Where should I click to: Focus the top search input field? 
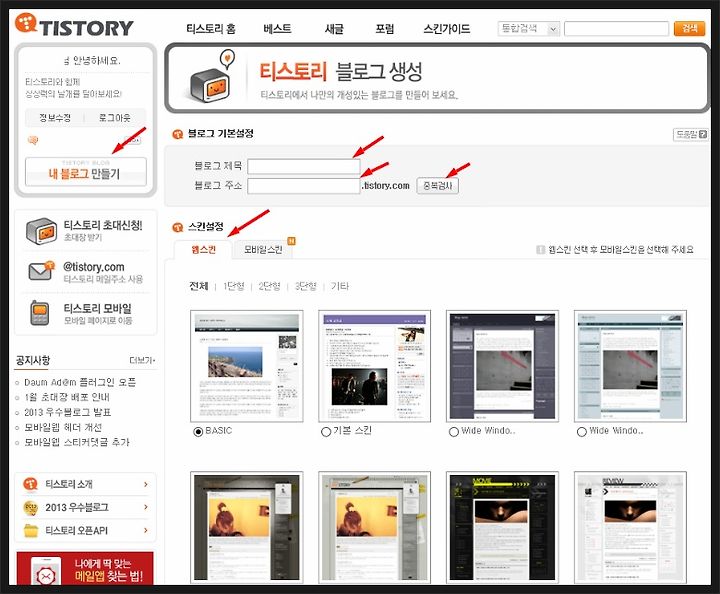pos(616,29)
